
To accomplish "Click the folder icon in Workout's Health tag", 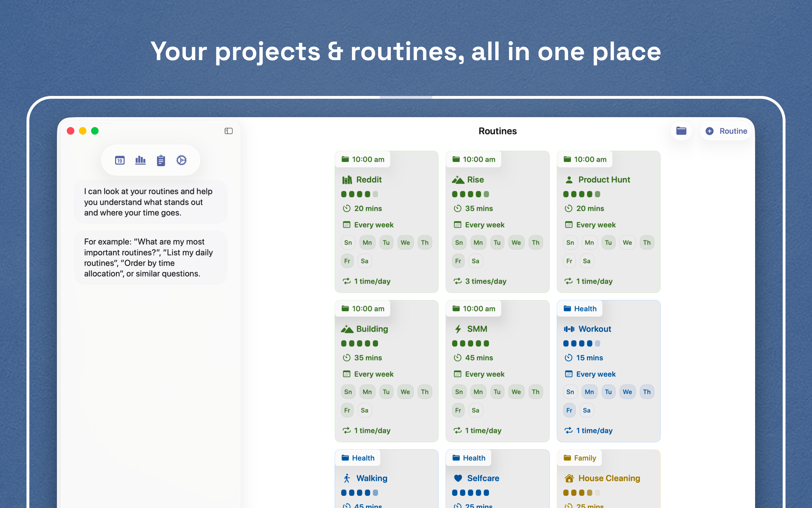I will click(567, 308).
